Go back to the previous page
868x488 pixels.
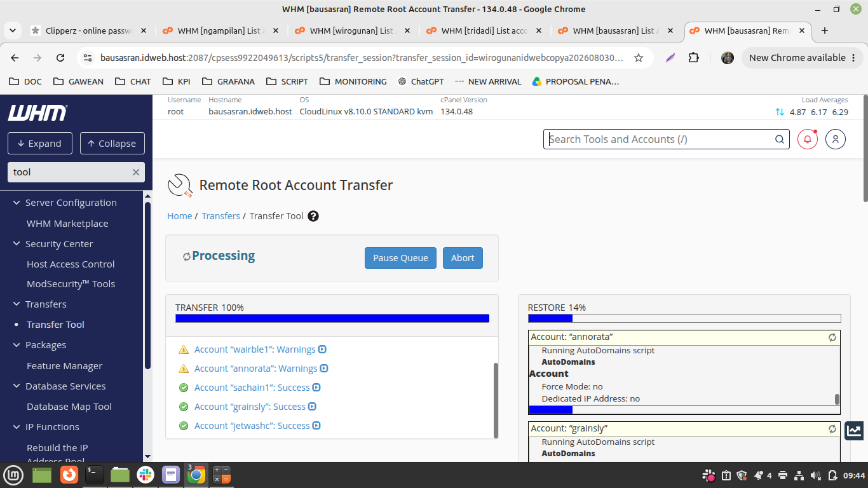tap(15, 58)
